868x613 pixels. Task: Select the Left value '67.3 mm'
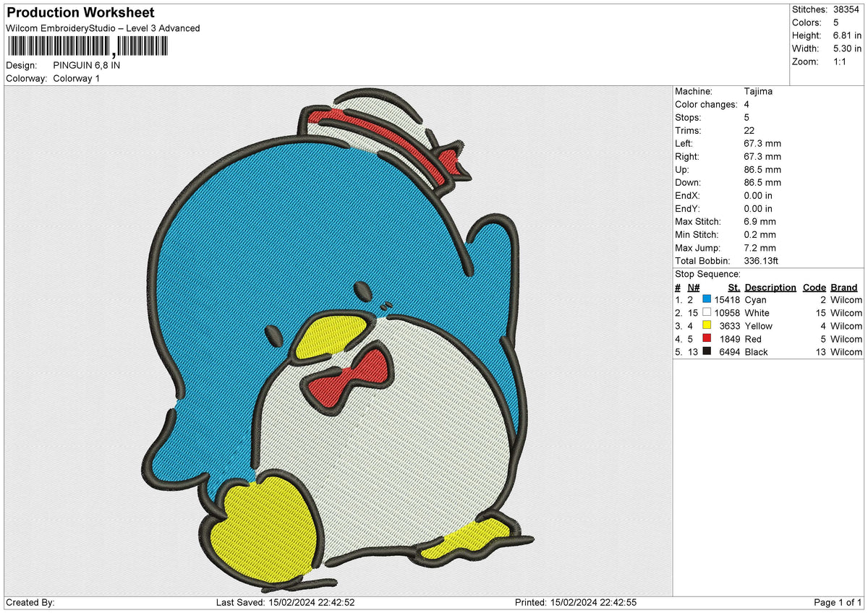(x=762, y=143)
